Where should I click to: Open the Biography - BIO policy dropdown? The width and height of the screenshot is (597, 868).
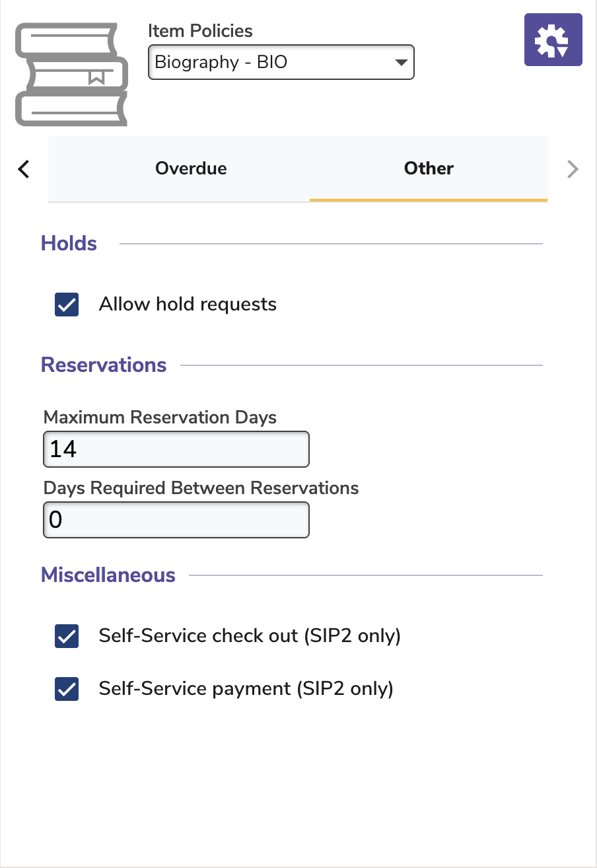(281, 63)
